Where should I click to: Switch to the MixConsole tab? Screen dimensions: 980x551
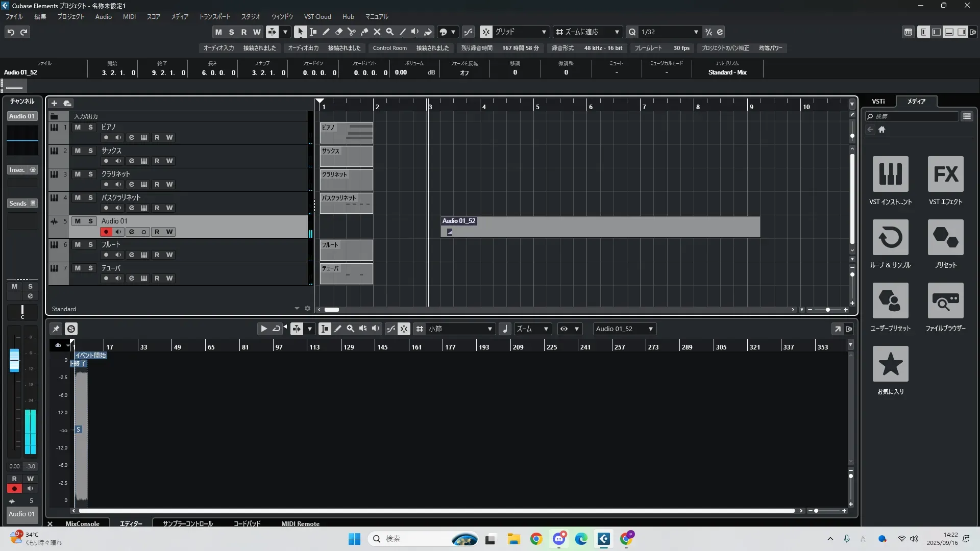click(82, 523)
